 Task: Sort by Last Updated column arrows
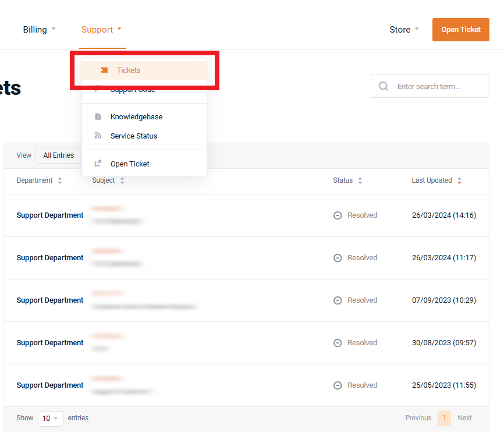pos(459,181)
